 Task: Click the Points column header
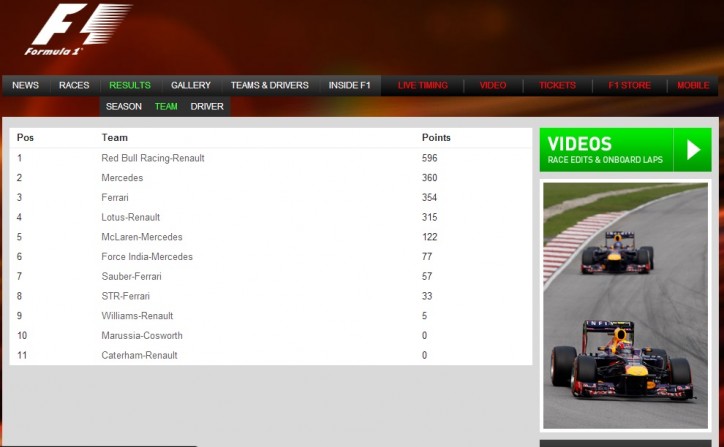[x=436, y=138]
